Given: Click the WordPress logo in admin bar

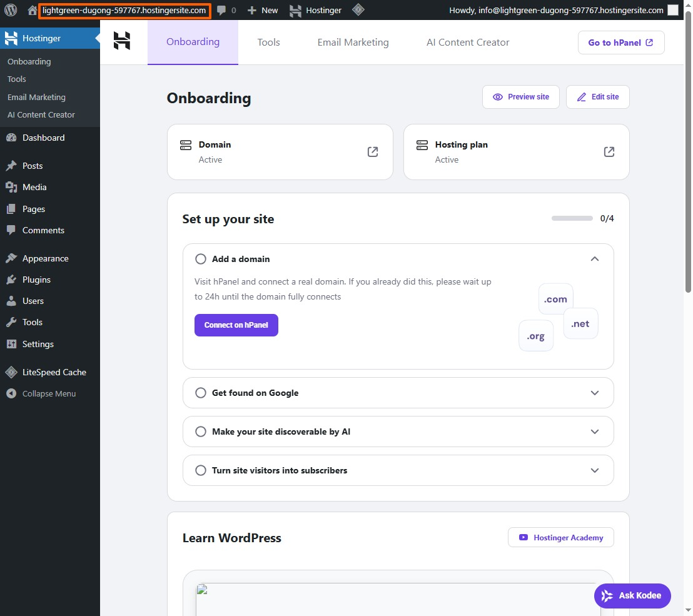Looking at the screenshot, I should coord(11,10).
